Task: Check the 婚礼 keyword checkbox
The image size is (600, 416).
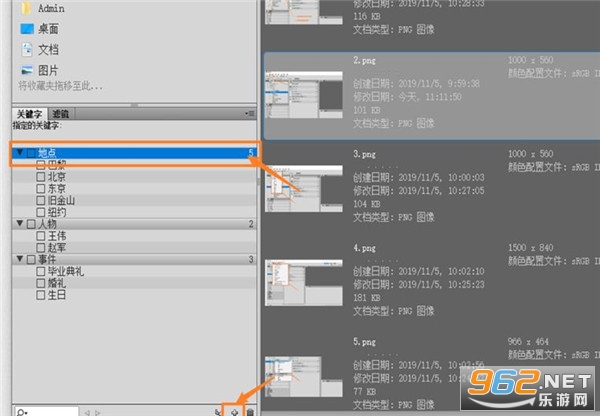Action: pyautogui.click(x=41, y=283)
